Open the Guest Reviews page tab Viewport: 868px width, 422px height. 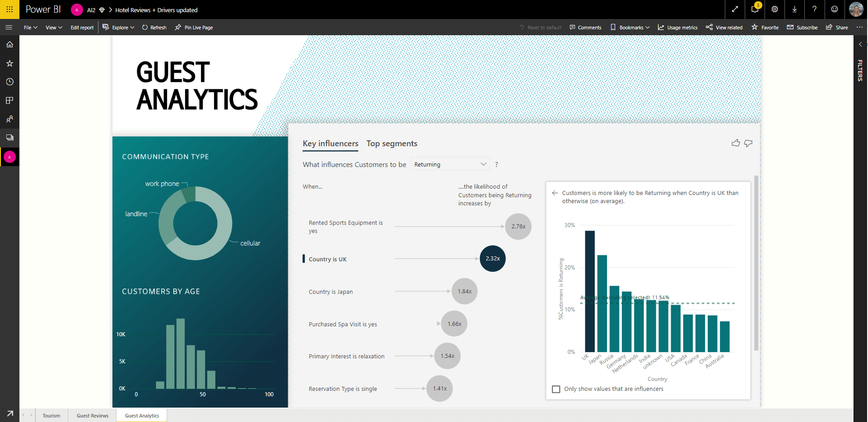pyautogui.click(x=93, y=416)
